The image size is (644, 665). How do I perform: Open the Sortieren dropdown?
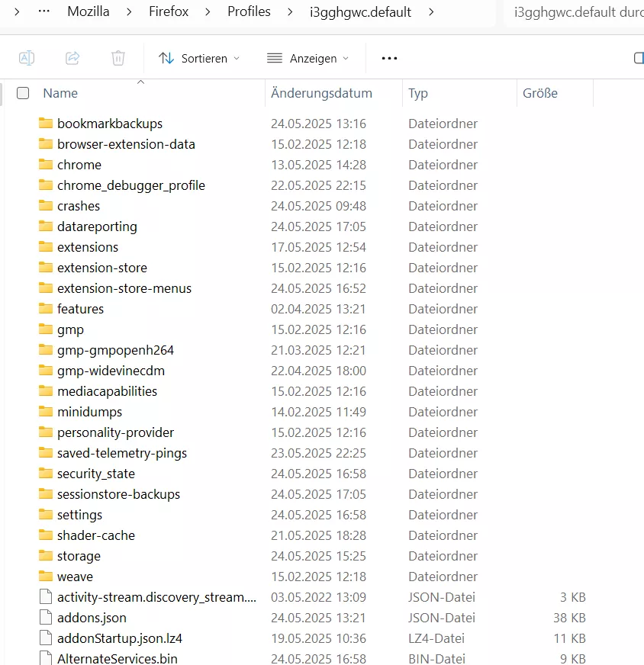pyautogui.click(x=199, y=58)
